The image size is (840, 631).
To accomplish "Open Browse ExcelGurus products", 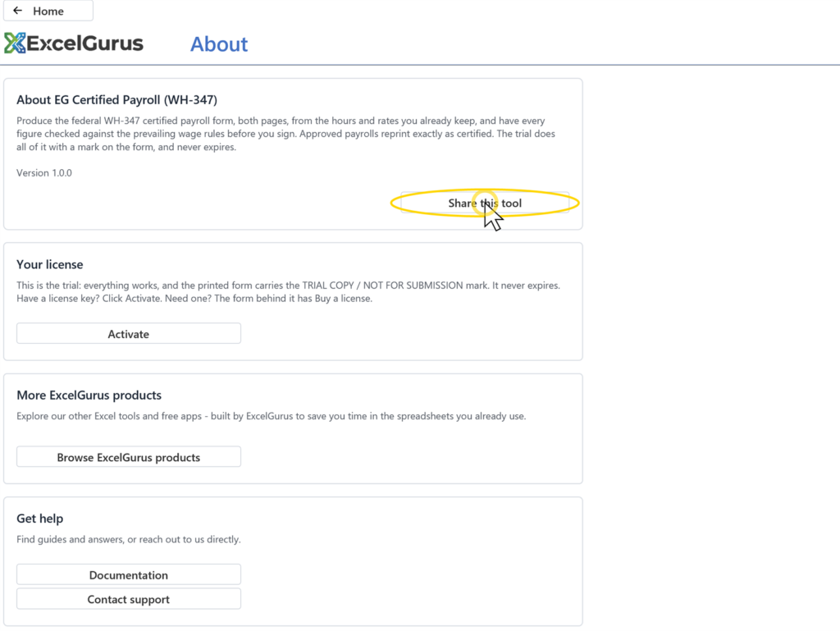I will [129, 457].
